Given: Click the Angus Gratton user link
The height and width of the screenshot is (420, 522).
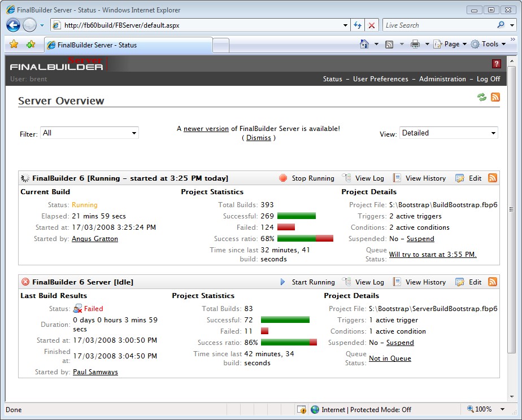Looking at the screenshot, I should pos(95,239).
